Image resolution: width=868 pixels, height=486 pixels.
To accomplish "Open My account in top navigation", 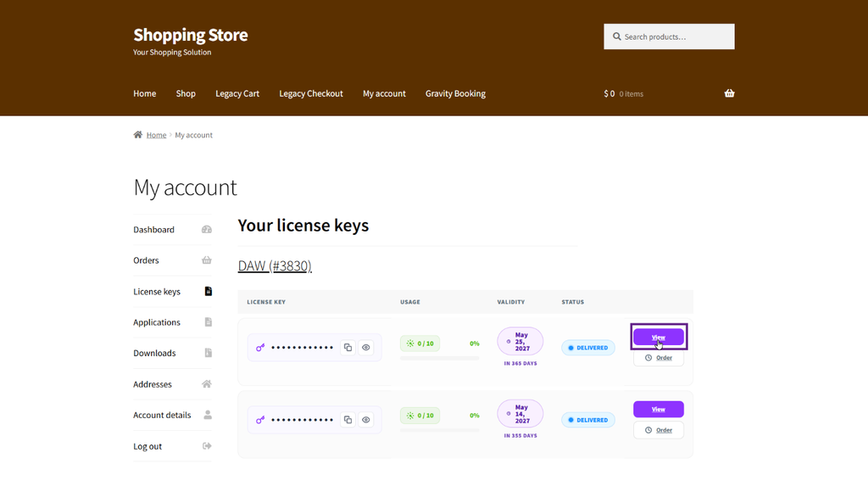I will point(384,93).
